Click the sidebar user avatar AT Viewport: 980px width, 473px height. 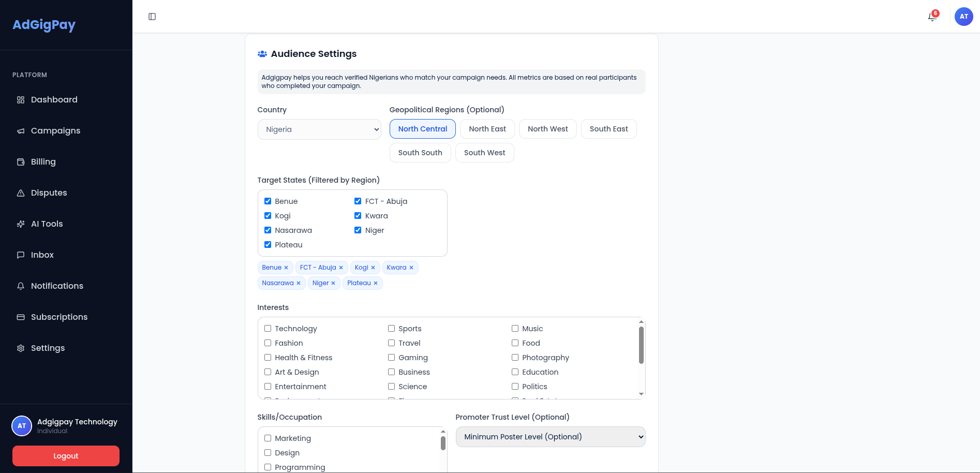(x=22, y=426)
